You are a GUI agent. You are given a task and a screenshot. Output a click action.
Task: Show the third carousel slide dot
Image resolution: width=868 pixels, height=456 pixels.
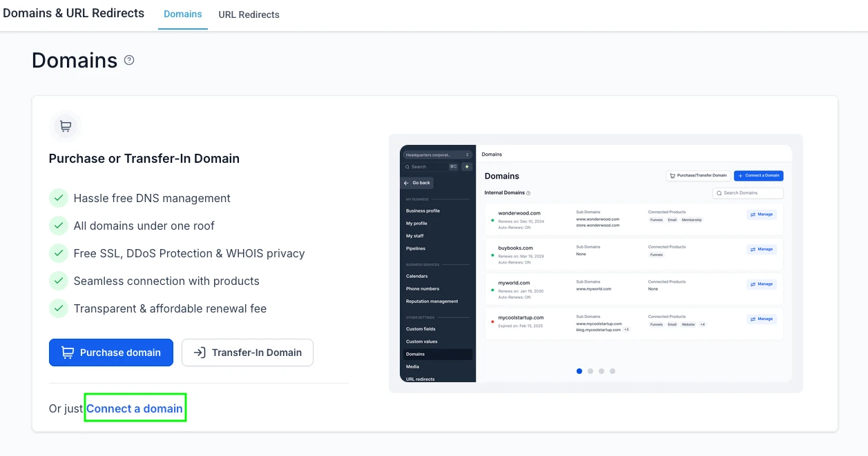tap(601, 371)
